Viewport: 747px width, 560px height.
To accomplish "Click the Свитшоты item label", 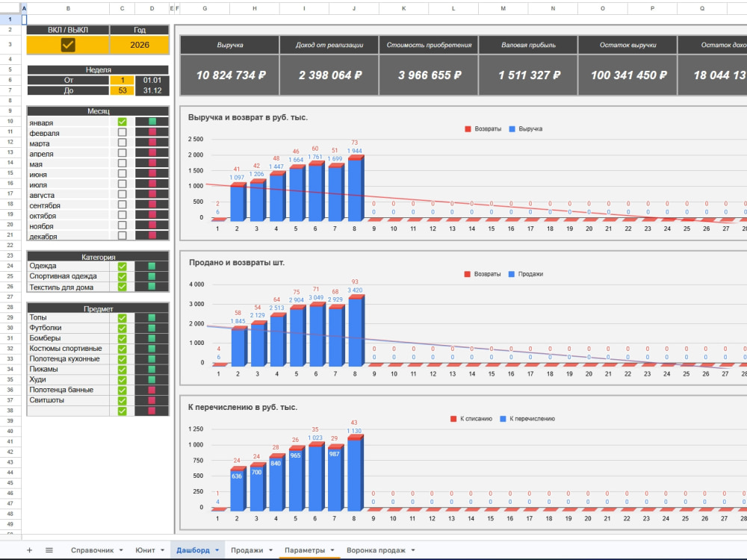I will (46, 400).
